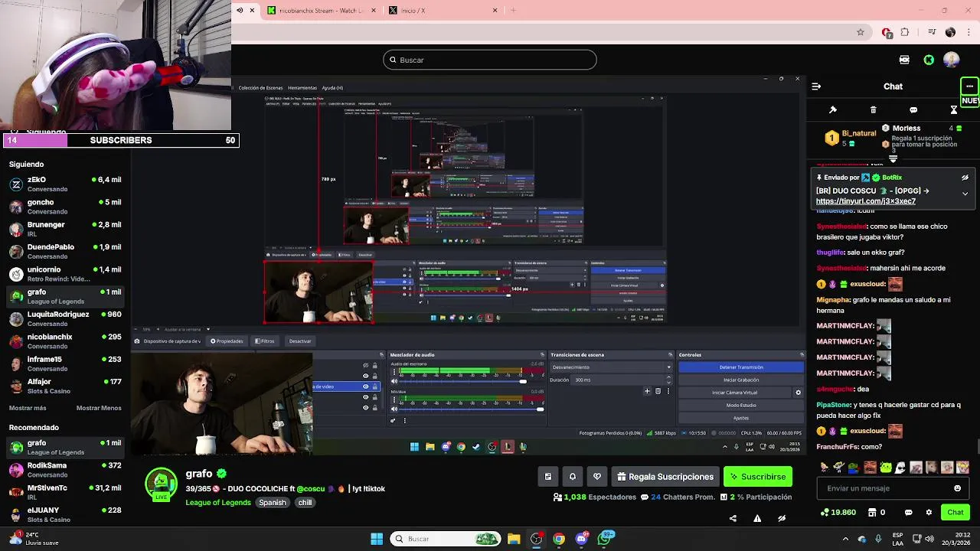
Task: Click the hourglass icon in chat toolbar
Action: [954, 110]
